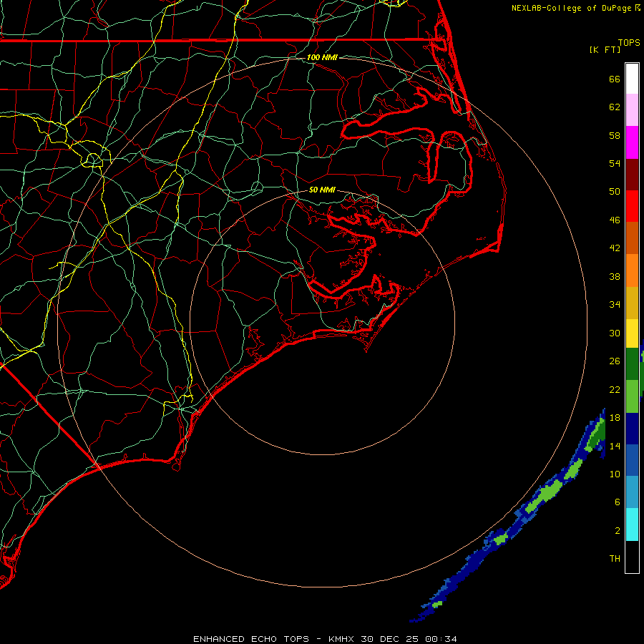
Task: Click the legend value 26
Action: [615, 361]
